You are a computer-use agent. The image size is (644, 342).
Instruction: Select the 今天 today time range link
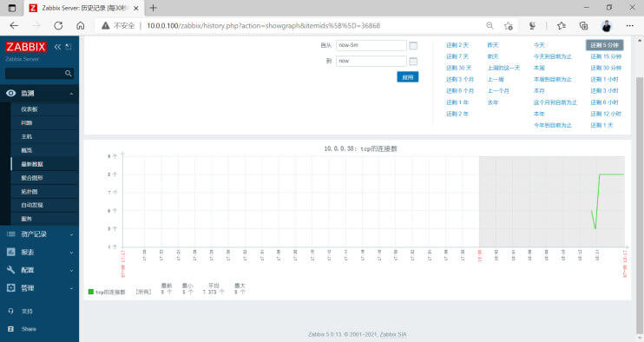[x=539, y=45]
